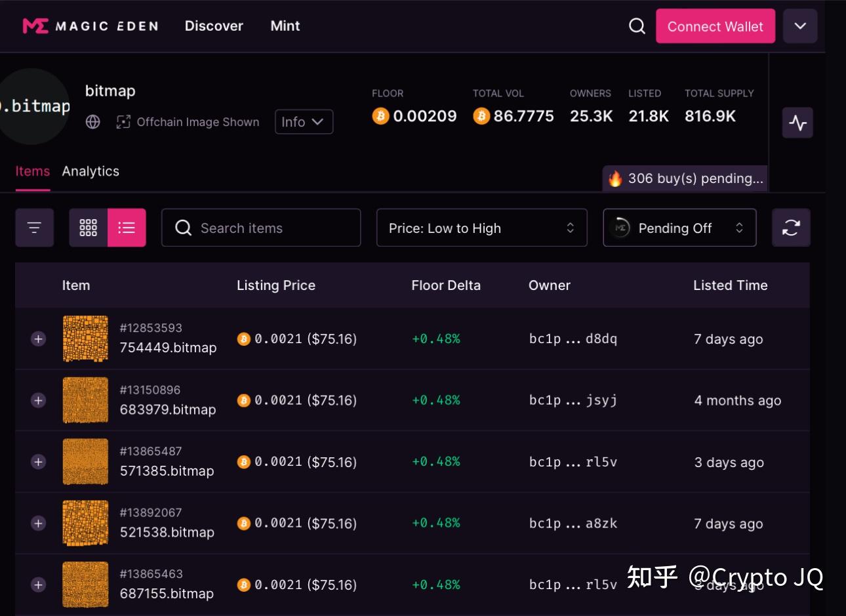Click the Magic Eden logo

pos(91,26)
